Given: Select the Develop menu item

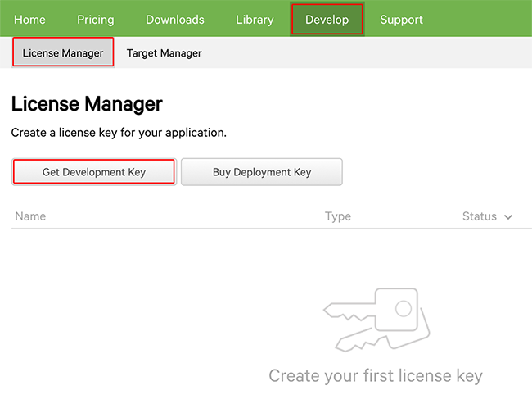Looking at the screenshot, I should 327,19.
